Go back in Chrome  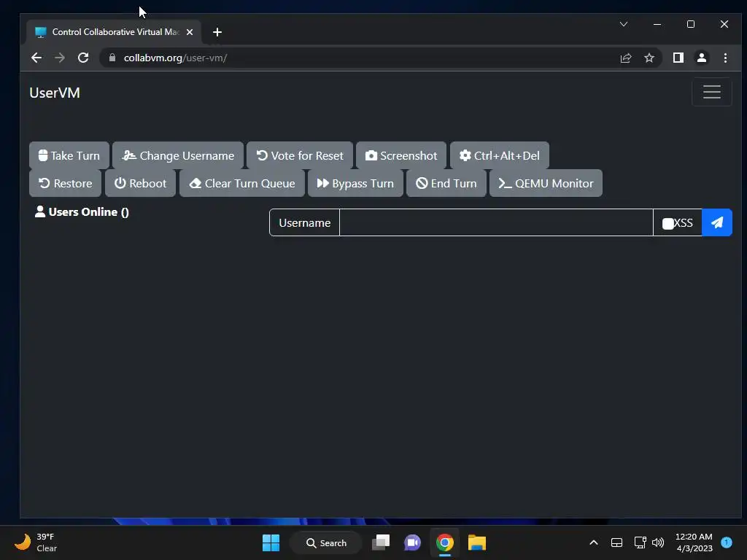pyautogui.click(x=36, y=58)
